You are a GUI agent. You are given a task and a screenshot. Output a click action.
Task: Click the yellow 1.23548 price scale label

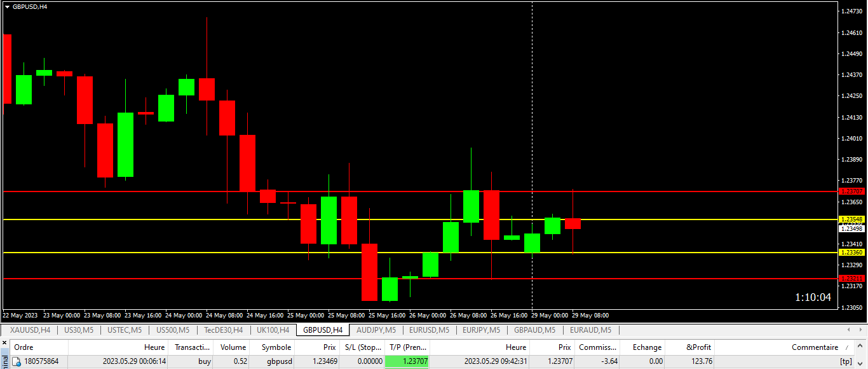[851, 219]
